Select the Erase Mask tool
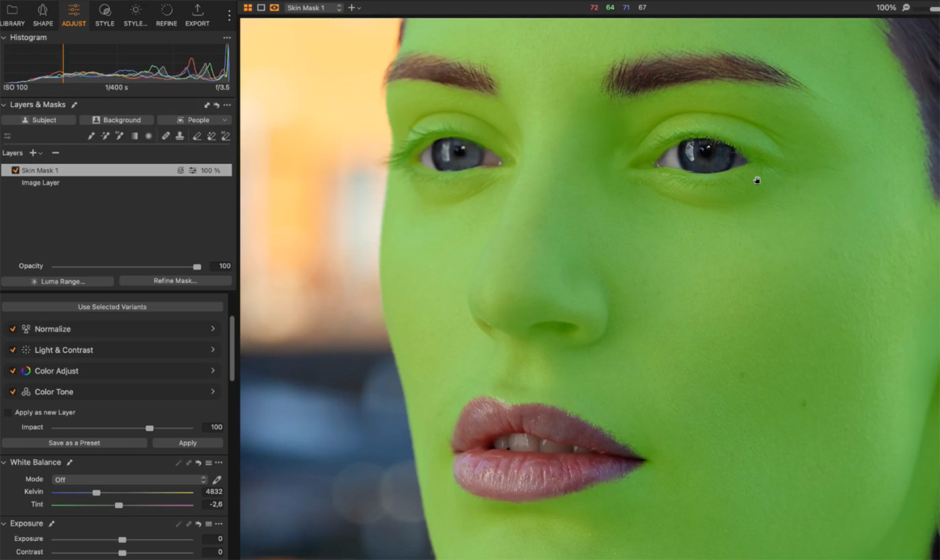Viewport: 940px width, 560px height. (x=197, y=136)
